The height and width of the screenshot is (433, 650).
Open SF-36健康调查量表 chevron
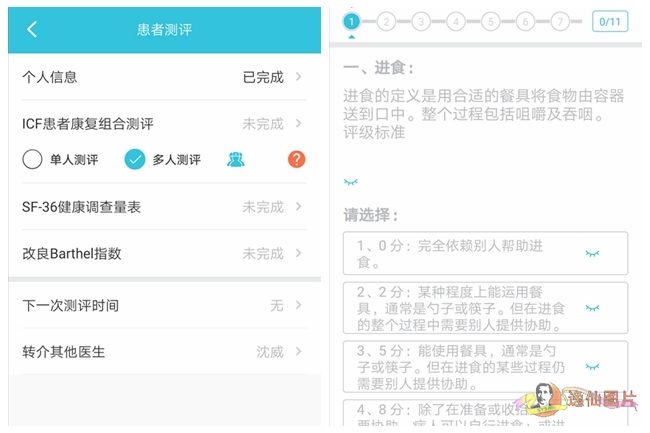coord(298,207)
